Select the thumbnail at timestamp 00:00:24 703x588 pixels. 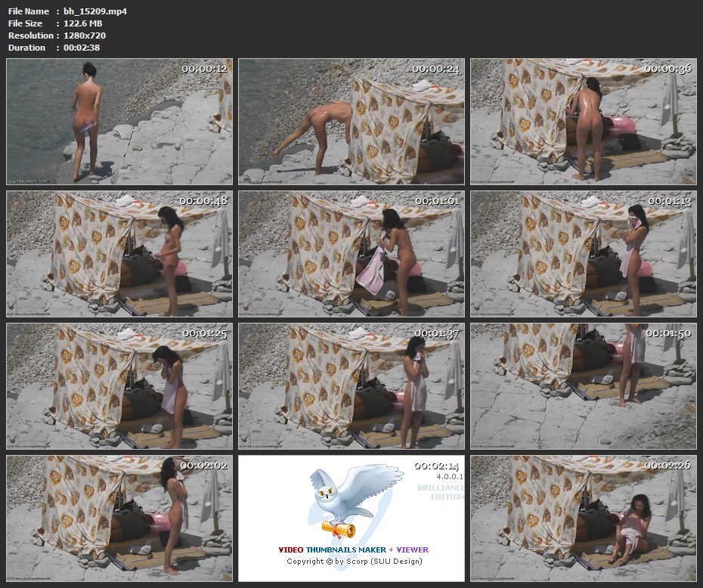point(351,122)
